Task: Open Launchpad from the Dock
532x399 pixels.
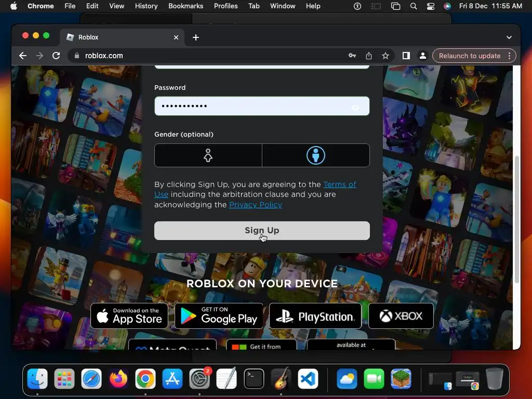Action: [x=64, y=379]
